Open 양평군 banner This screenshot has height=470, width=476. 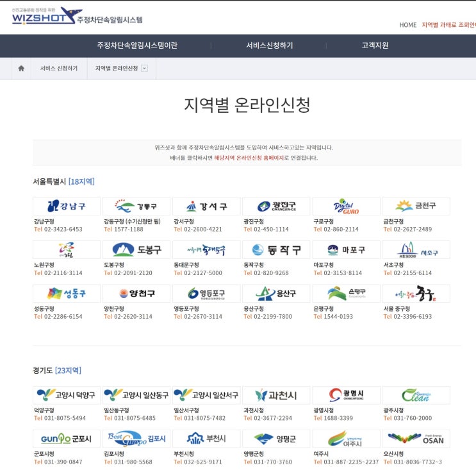click(x=276, y=439)
